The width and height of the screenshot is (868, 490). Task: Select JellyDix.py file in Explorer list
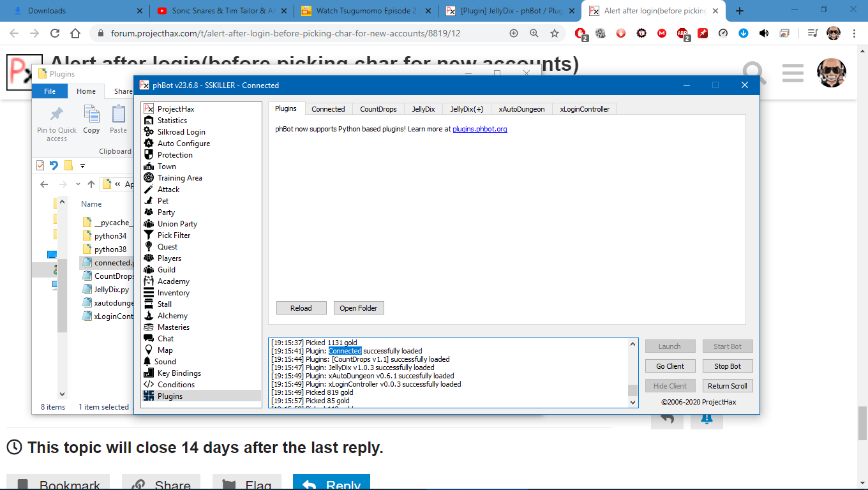click(111, 290)
